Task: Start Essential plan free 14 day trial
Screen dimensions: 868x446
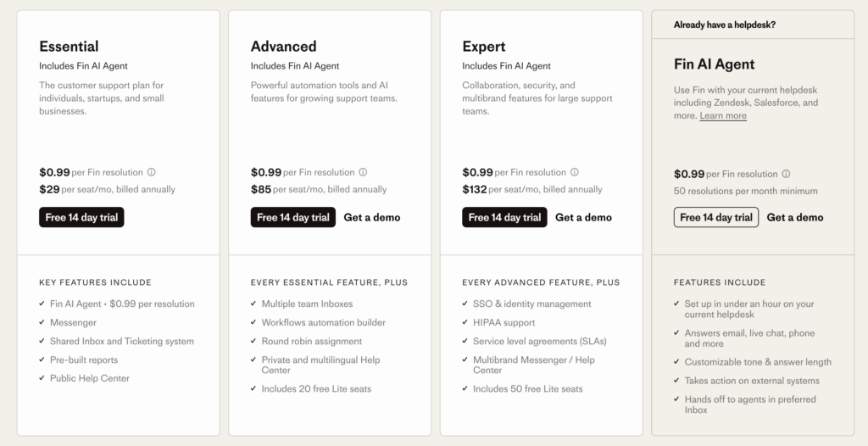Action: click(x=81, y=217)
